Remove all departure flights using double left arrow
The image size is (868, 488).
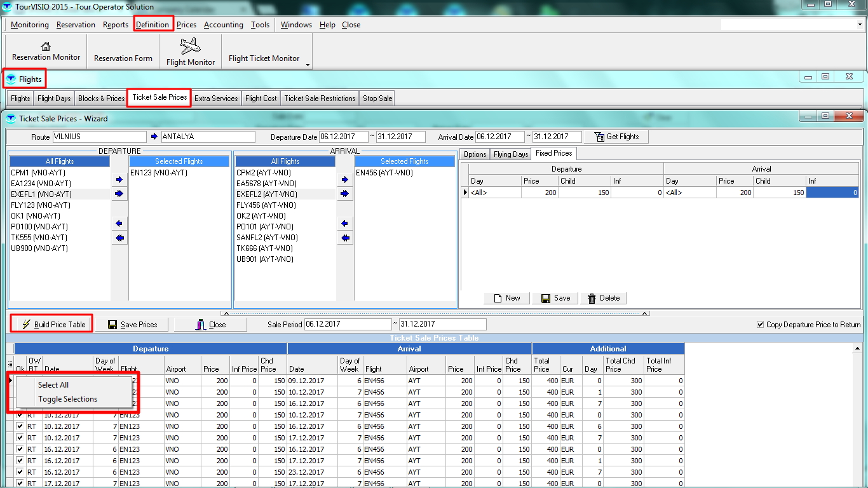pyautogui.click(x=119, y=238)
